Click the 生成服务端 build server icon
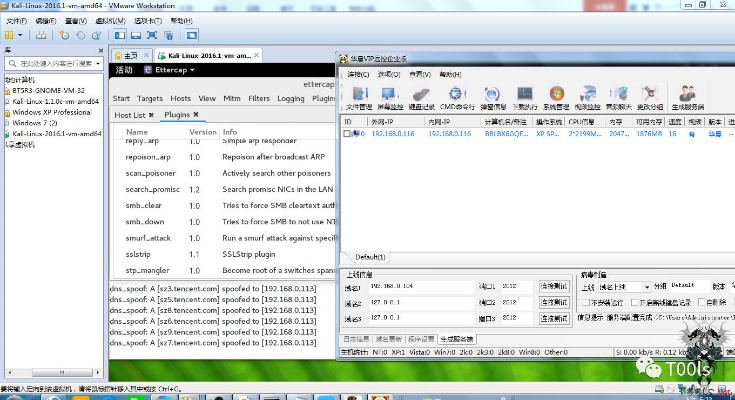Viewport: 735px width, 400px height. [687, 98]
